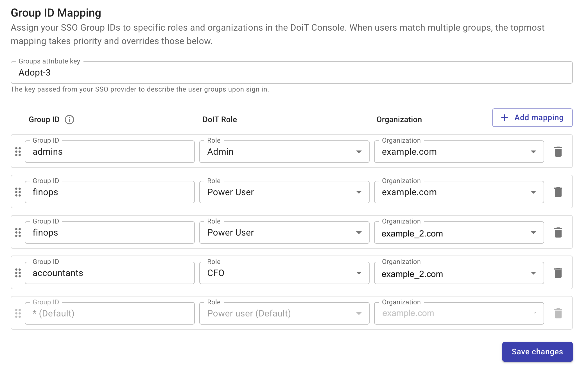This screenshot has width=588, height=374.
Task: Grab drag handle of admins row
Action: (x=18, y=152)
